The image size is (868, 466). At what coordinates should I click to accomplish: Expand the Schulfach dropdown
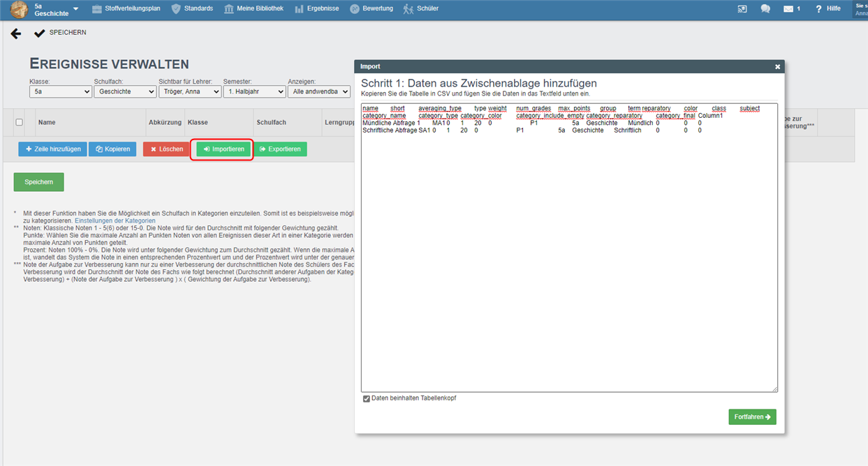(x=125, y=91)
